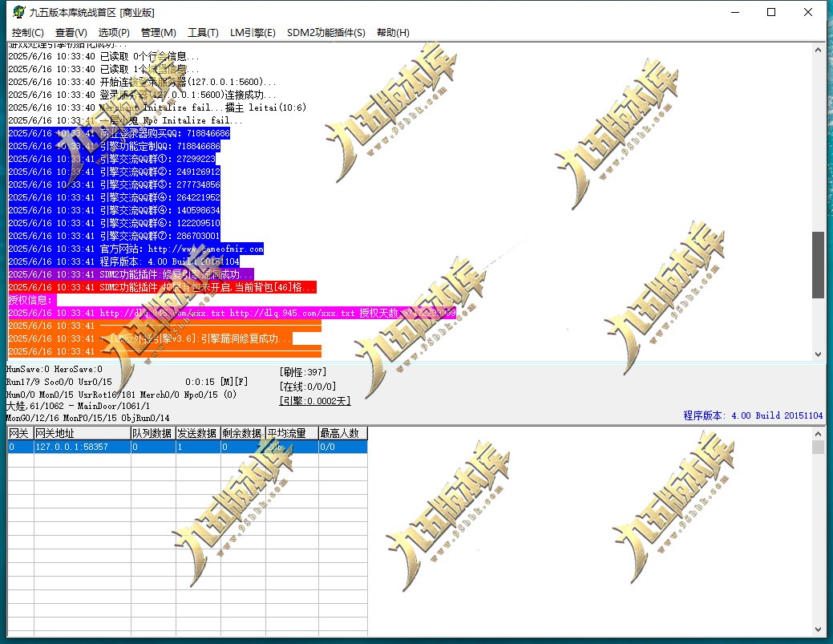Open the LM引擎(E) menu
Screen dimensions: 833x644
253,33
